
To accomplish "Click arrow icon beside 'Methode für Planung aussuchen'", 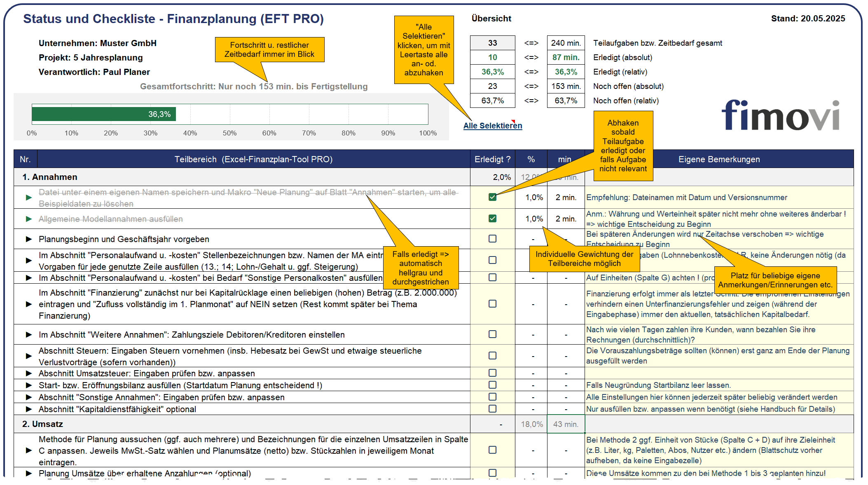I will coord(28,450).
